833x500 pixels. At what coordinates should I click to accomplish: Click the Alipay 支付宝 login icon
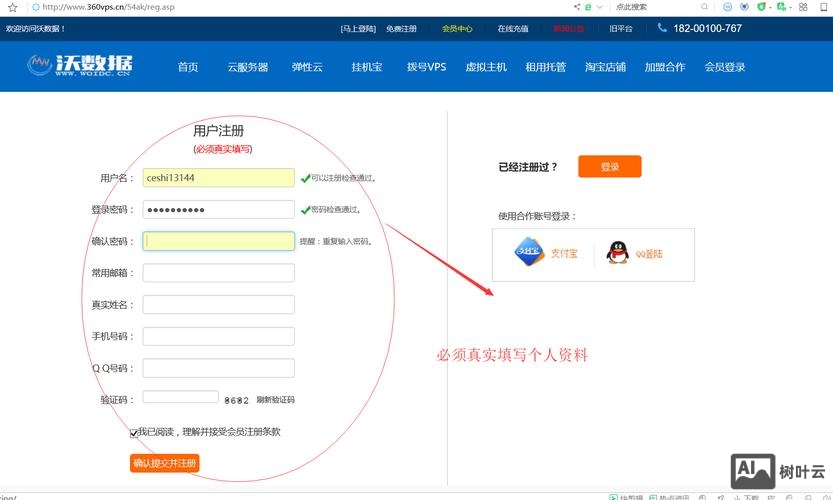click(529, 252)
